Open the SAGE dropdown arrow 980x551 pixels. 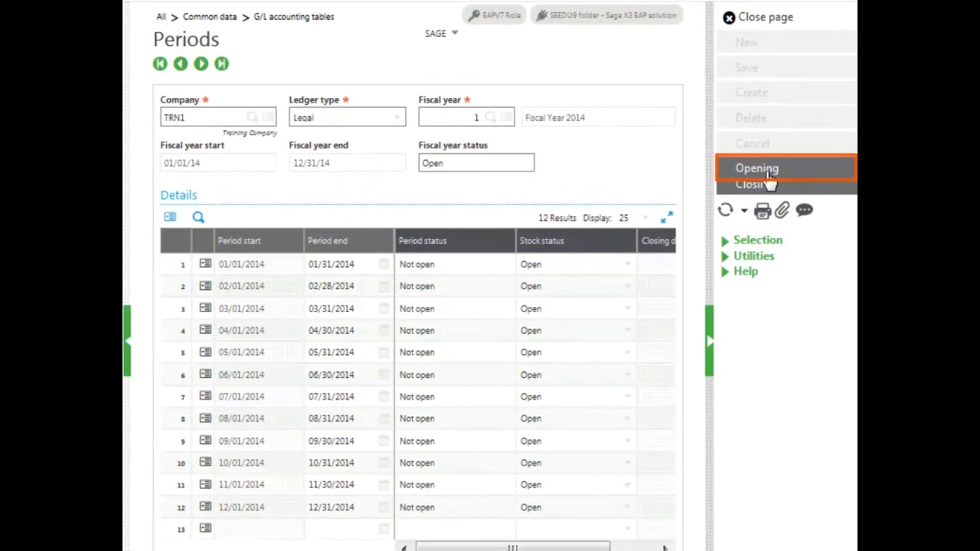pyautogui.click(x=455, y=33)
